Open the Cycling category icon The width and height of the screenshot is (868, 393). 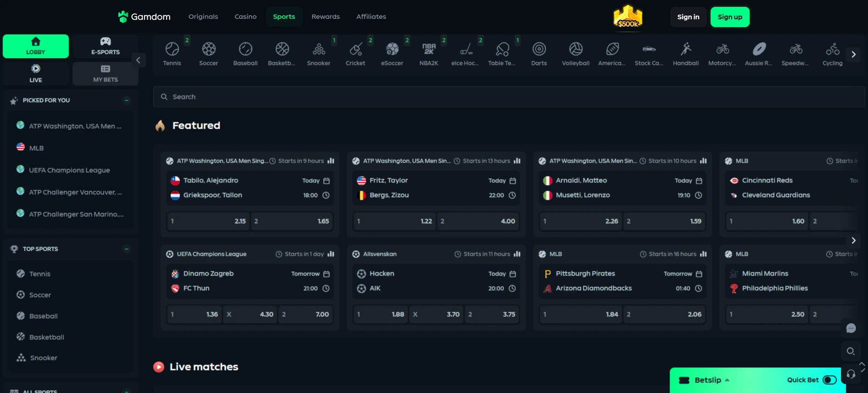tap(833, 49)
